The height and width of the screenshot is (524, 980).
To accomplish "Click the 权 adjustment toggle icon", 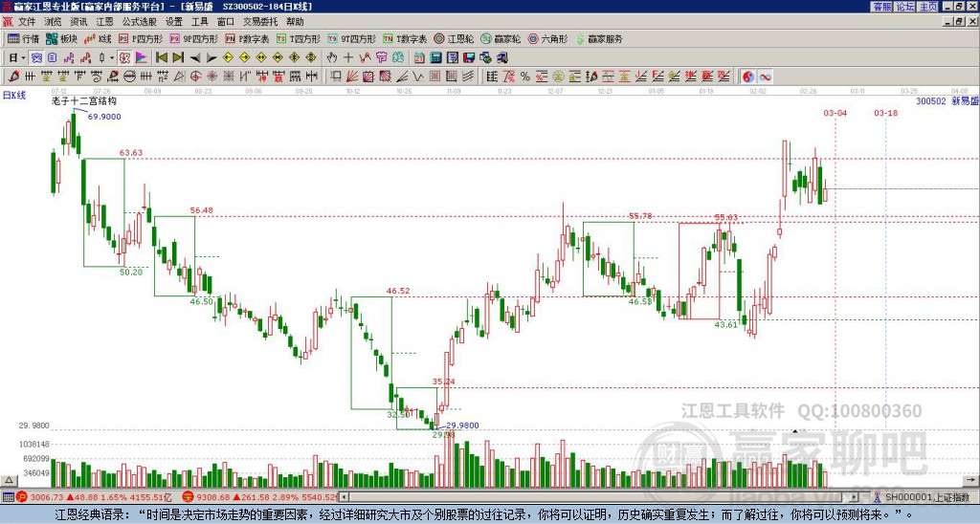I will tap(124, 58).
